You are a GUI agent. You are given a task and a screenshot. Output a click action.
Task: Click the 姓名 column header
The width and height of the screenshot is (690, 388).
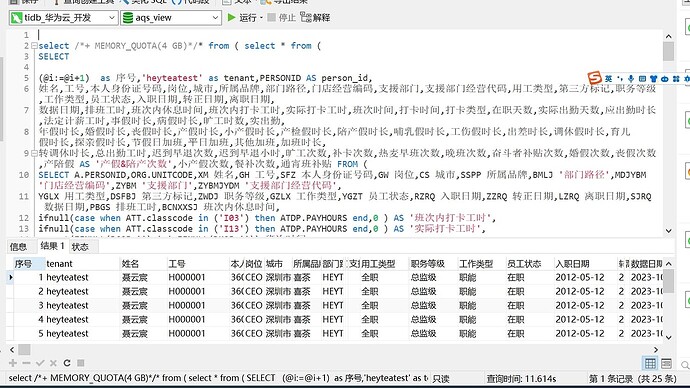[143, 264]
